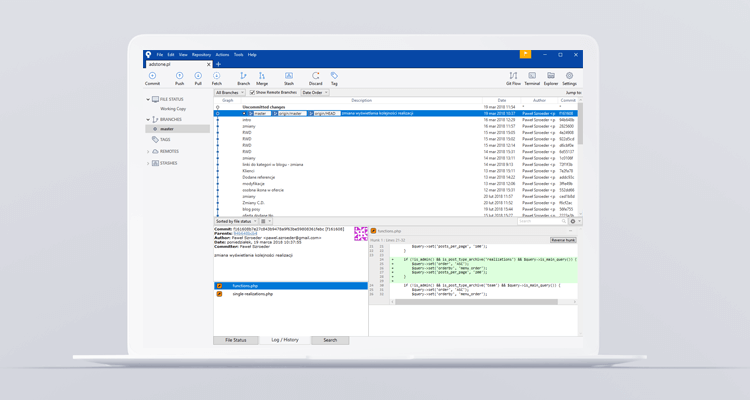
Task: Click the Push toolbar icon
Action: (179, 78)
